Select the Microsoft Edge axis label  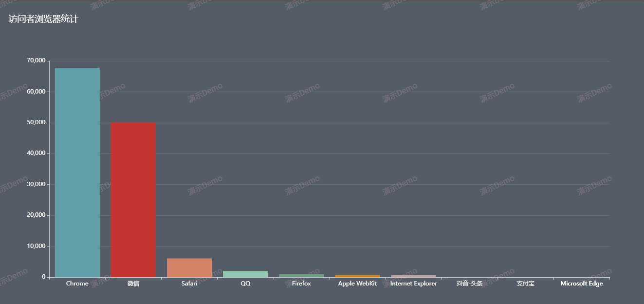tap(582, 284)
